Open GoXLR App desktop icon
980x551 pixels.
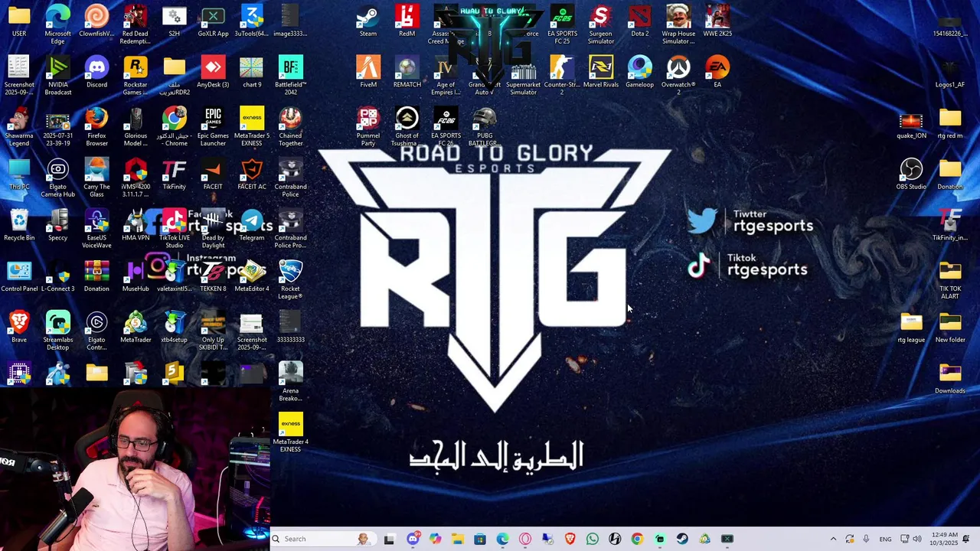pos(213,21)
